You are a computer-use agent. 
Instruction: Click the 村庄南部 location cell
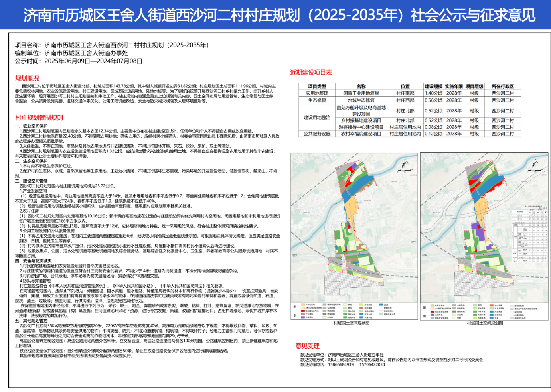tap(405, 93)
